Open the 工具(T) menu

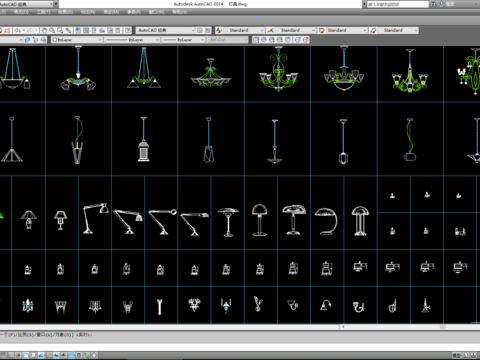[x=43, y=12]
